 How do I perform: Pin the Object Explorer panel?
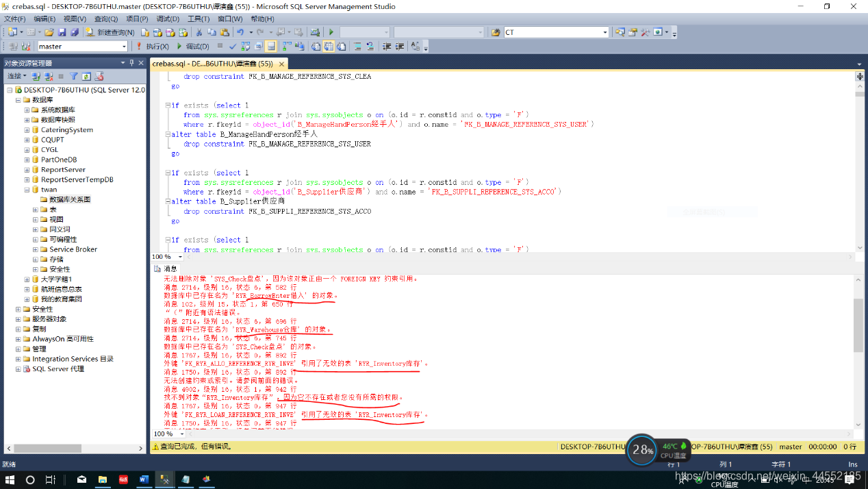[x=131, y=62]
